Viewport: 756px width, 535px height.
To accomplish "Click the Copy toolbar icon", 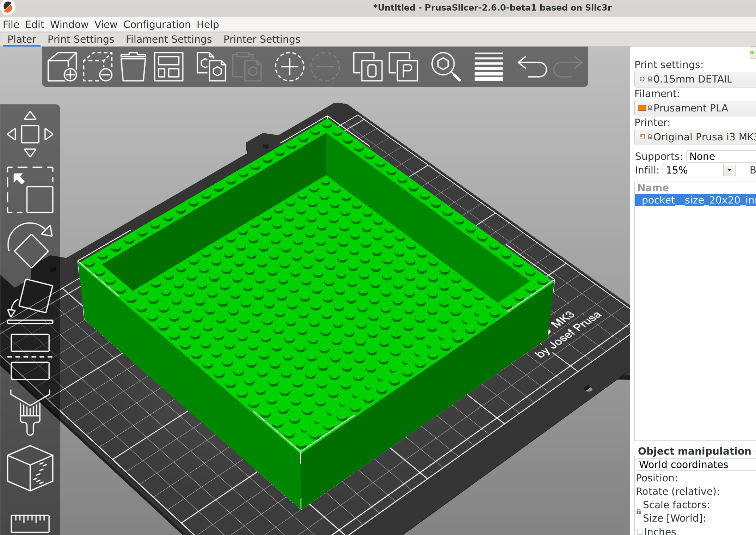I will [x=211, y=67].
